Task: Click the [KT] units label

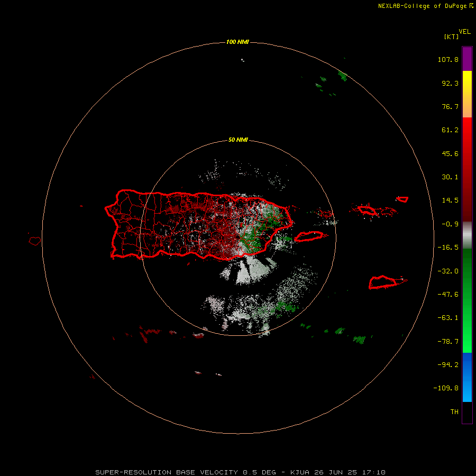Action: tap(451, 36)
